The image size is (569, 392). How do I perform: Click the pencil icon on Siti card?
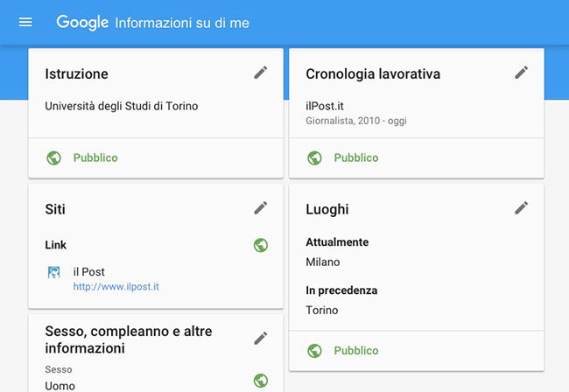tap(260, 207)
